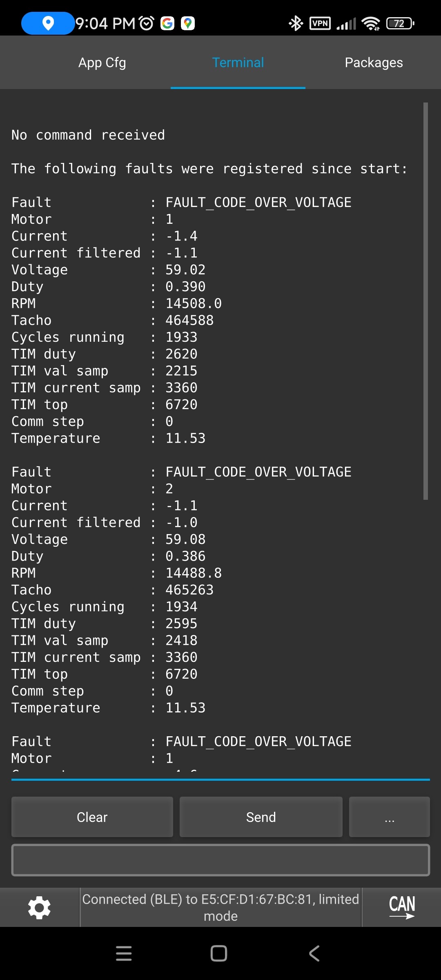Open settings via the gear icon
The height and width of the screenshot is (980, 441).
point(39,907)
